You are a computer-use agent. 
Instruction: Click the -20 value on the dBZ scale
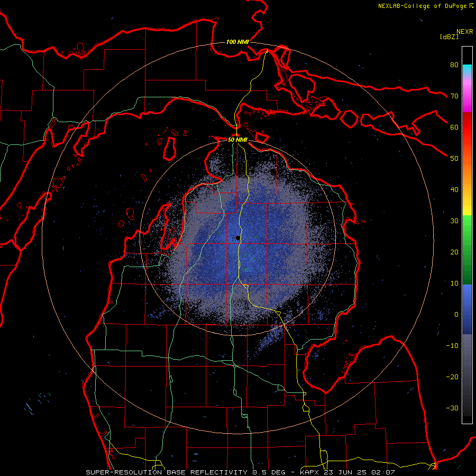(452, 377)
